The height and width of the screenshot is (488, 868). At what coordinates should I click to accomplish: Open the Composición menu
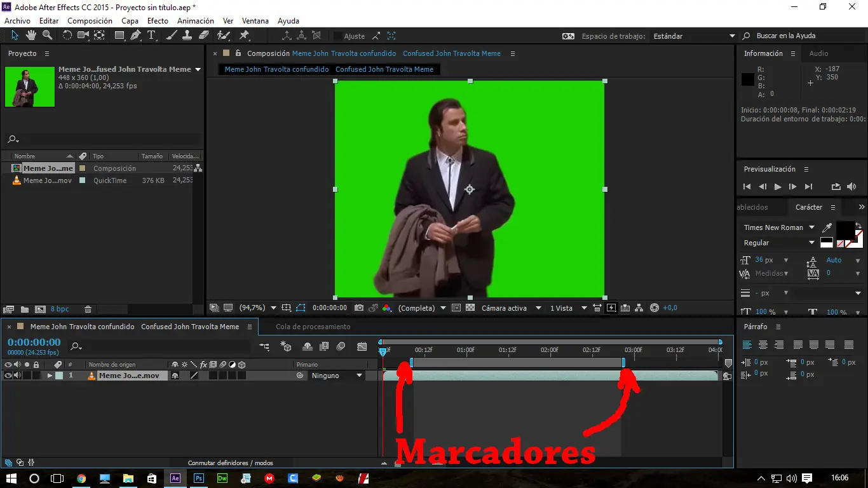90,21
